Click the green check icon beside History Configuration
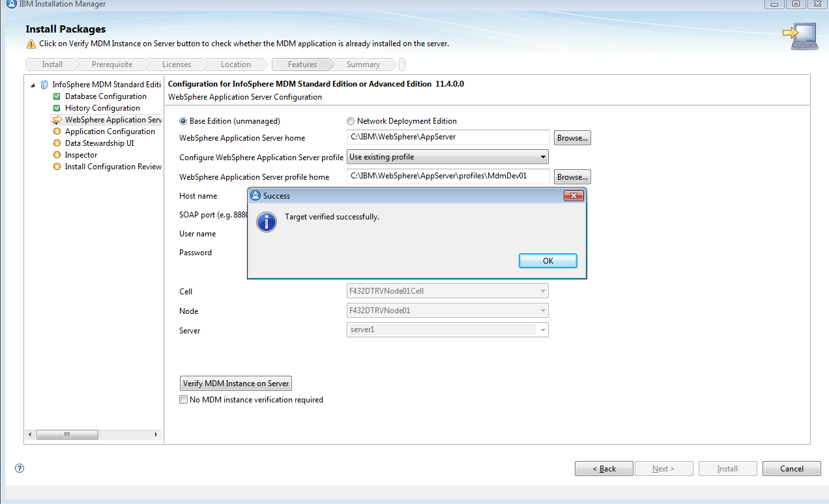 [x=57, y=108]
